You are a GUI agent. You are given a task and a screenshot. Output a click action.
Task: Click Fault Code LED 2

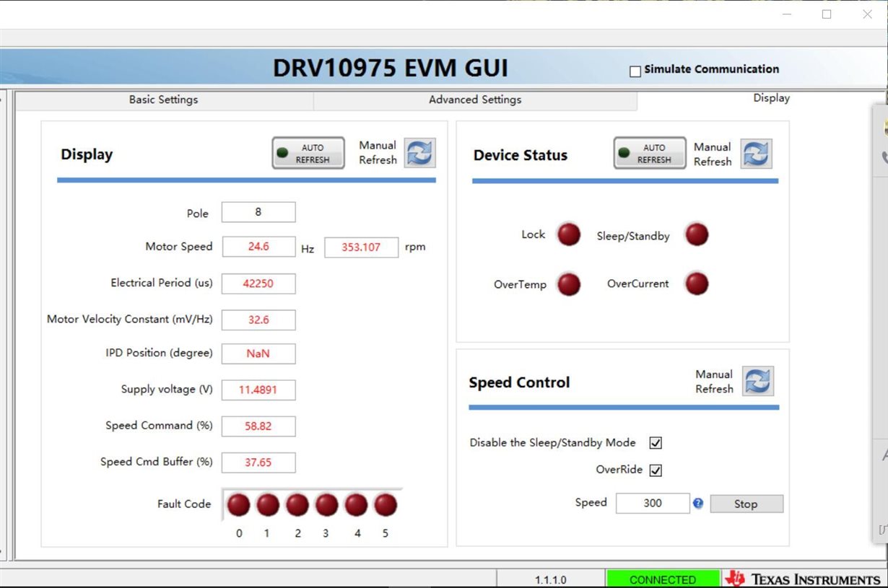click(x=297, y=505)
